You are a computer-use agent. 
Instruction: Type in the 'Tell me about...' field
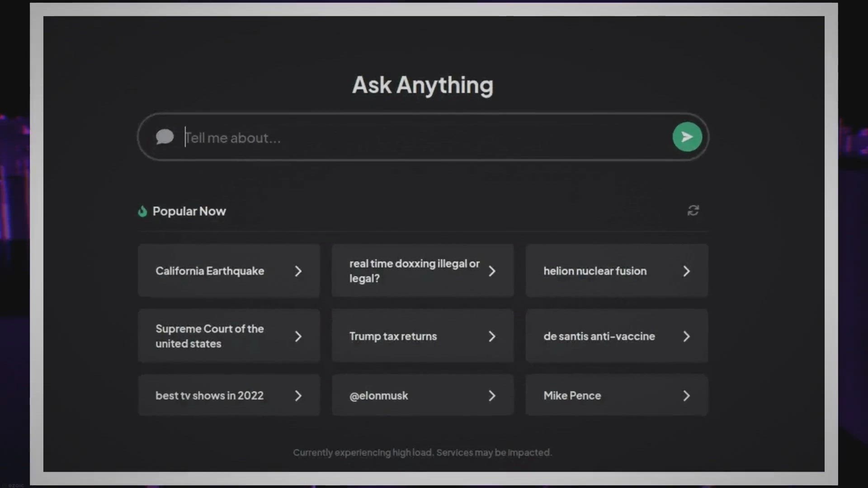[x=407, y=137]
